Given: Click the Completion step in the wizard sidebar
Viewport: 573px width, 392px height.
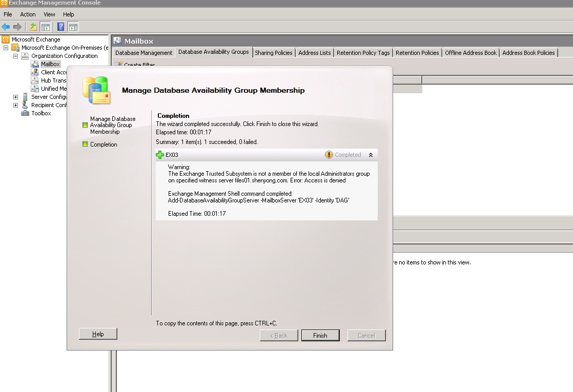Looking at the screenshot, I should (104, 145).
